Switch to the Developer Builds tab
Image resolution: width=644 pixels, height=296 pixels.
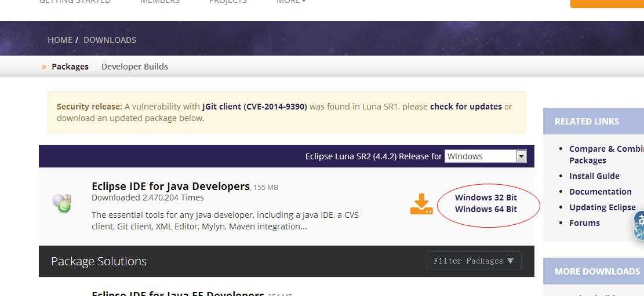pyautogui.click(x=134, y=67)
